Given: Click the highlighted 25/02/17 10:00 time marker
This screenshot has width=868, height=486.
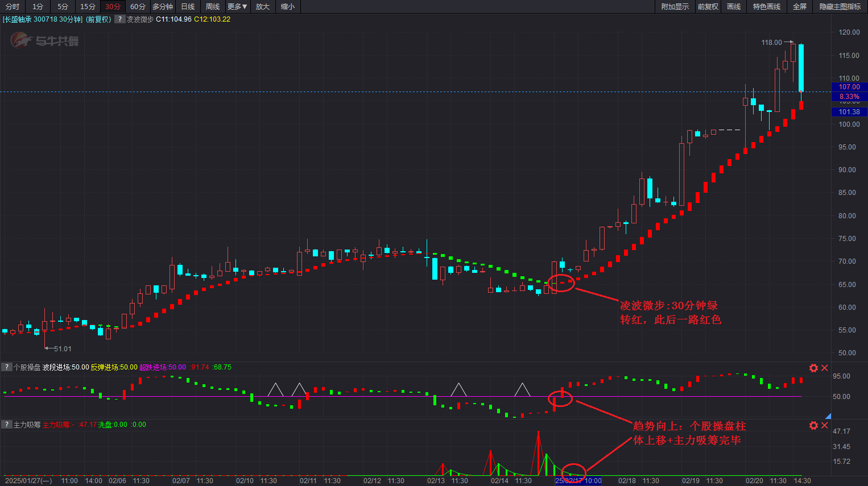Looking at the screenshot, I should coord(578,481).
